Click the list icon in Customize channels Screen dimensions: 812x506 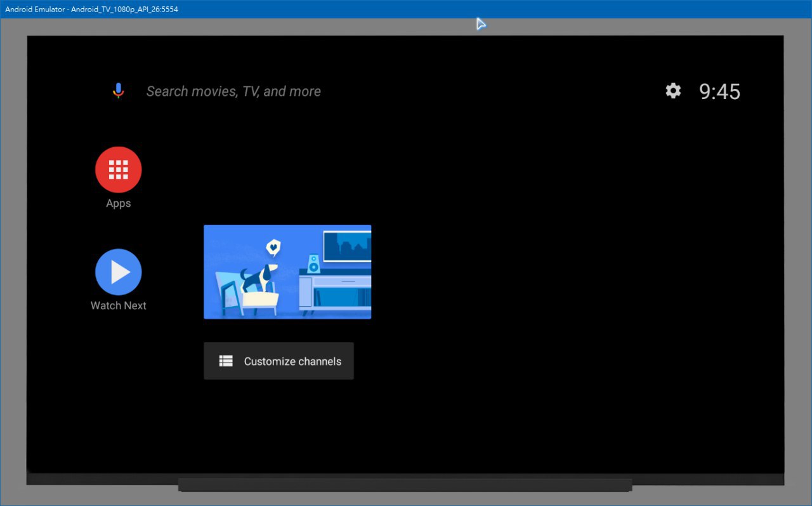226,361
